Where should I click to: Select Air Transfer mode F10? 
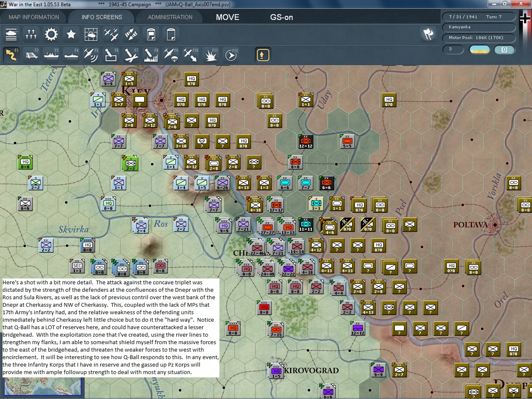[x=191, y=55]
